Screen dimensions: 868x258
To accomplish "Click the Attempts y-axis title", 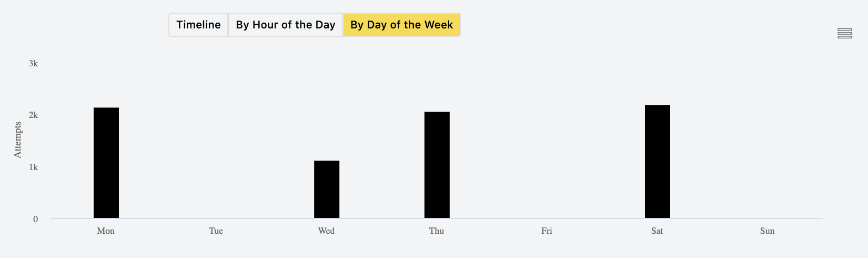I will (18, 140).
